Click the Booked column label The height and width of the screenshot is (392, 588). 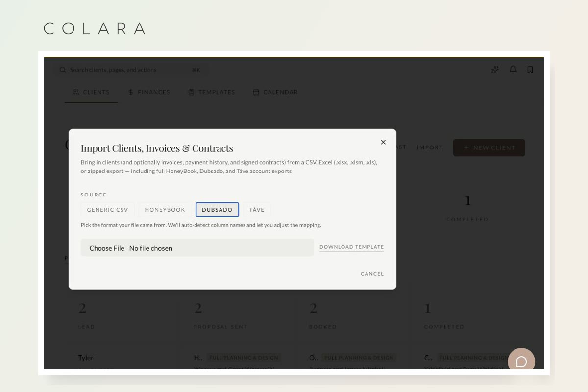point(323,327)
